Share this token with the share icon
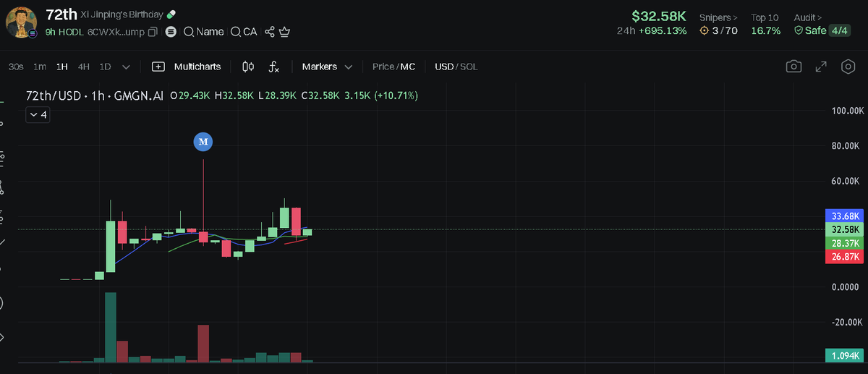 [270, 32]
